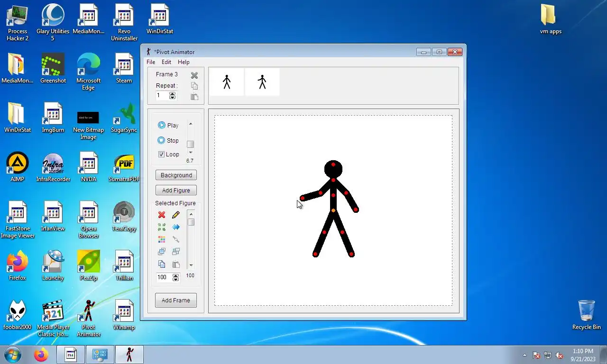This screenshot has height=364, width=607.
Task: Click the Windows Start button
Action: (x=13, y=355)
